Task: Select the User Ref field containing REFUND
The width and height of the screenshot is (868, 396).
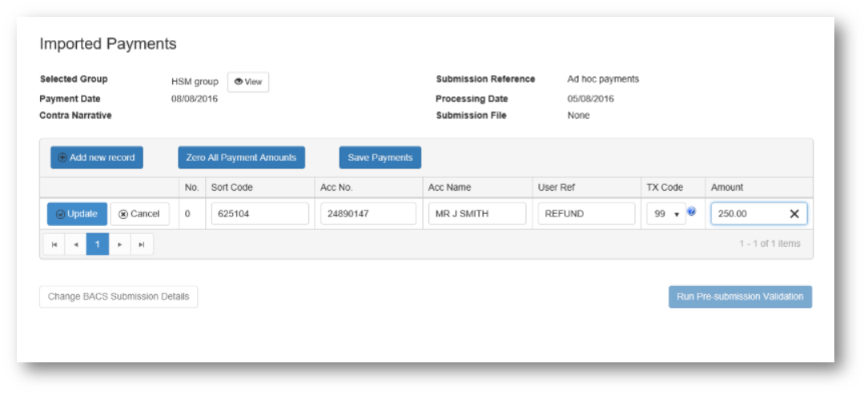Action: coord(586,214)
